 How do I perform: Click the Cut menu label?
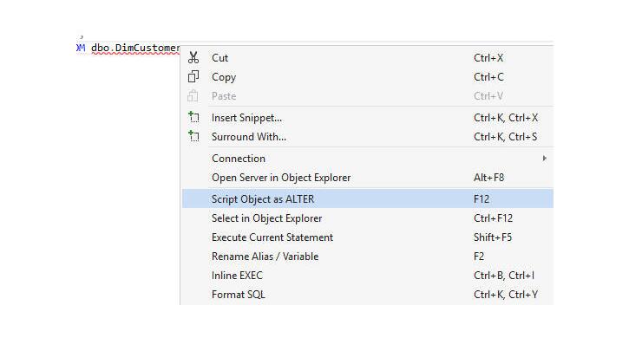(219, 58)
